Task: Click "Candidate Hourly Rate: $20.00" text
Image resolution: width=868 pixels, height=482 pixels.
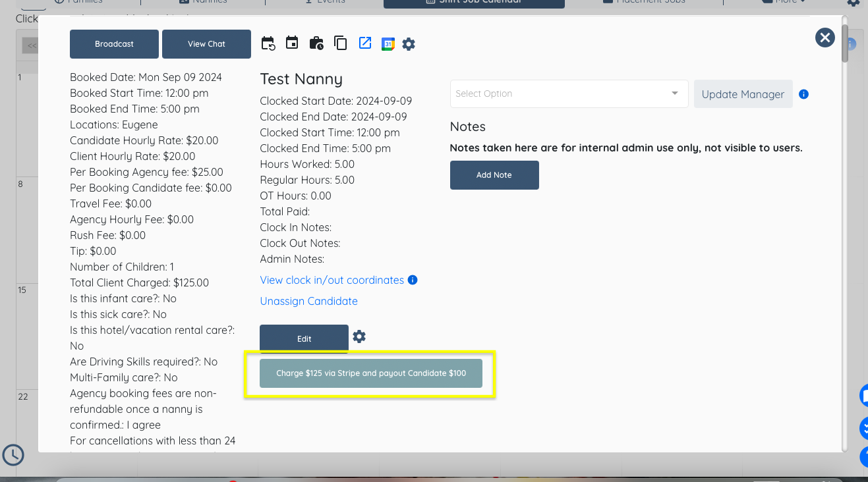Action: point(144,140)
